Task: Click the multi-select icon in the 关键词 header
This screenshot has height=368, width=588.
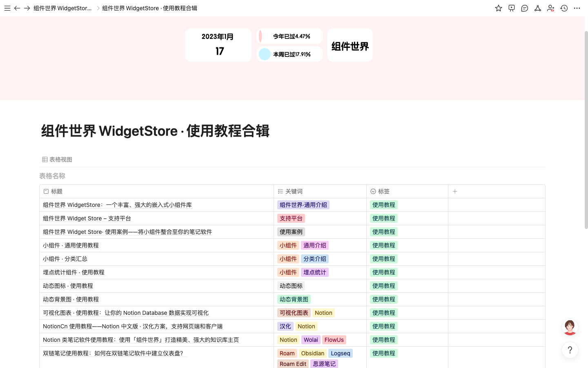Action: [280, 191]
